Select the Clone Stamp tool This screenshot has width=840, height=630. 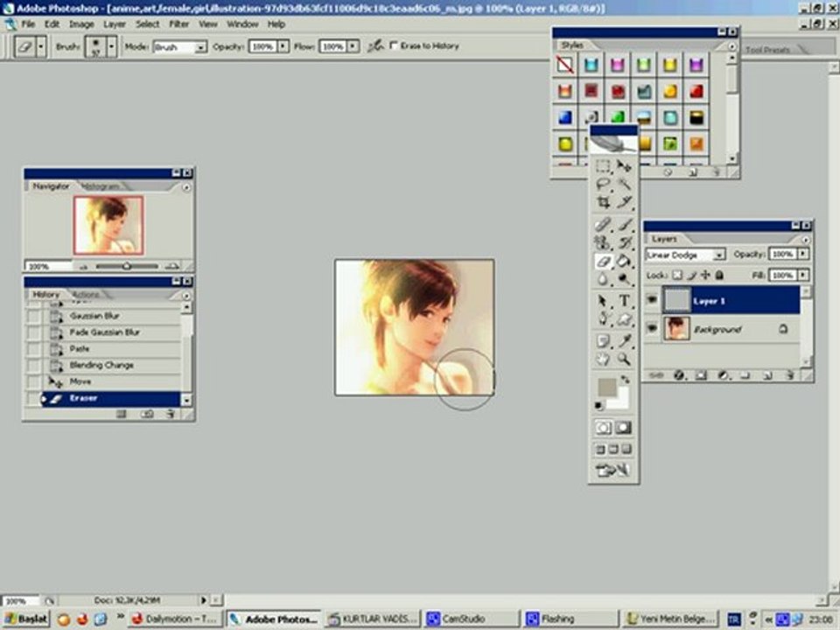pyautogui.click(x=603, y=242)
